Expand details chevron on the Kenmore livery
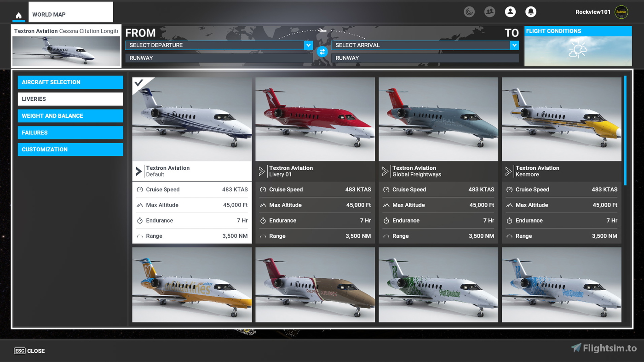Image resolution: width=644 pixels, height=362 pixels. click(x=508, y=171)
